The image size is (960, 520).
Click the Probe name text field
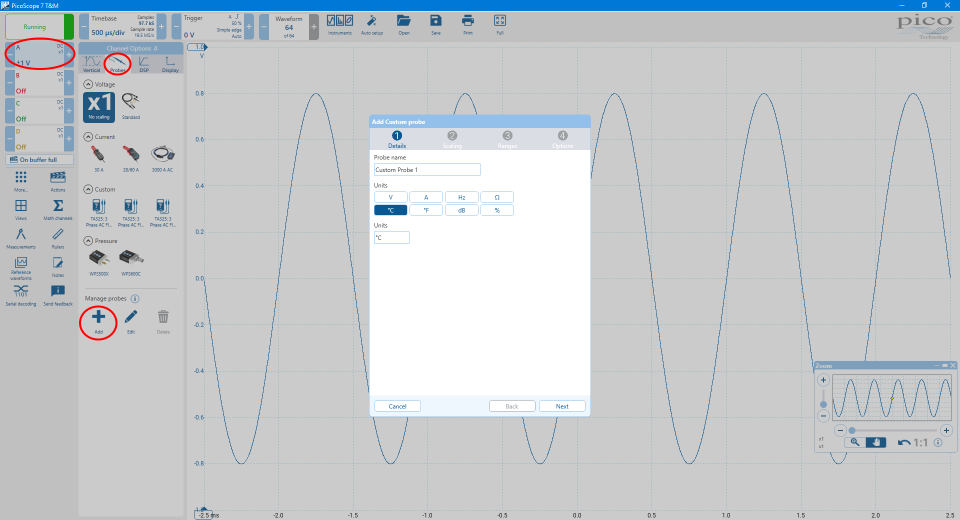click(427, 170)
